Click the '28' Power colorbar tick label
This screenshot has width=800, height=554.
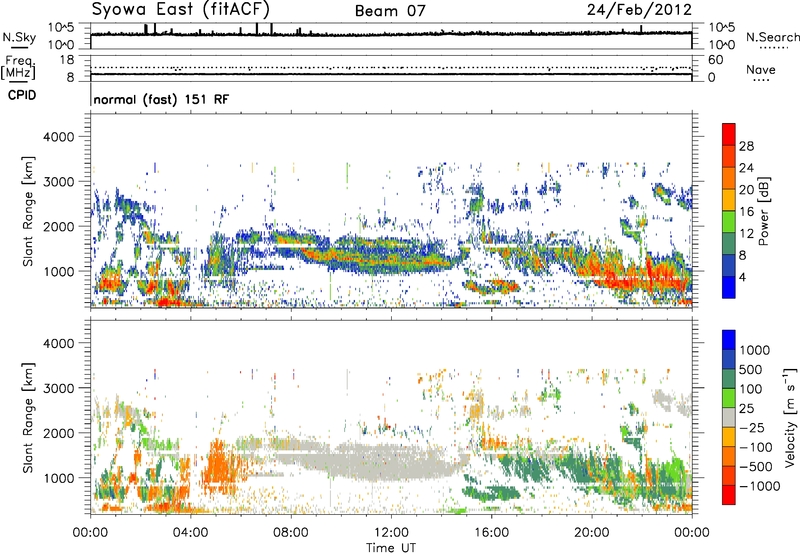click(746, 146)
